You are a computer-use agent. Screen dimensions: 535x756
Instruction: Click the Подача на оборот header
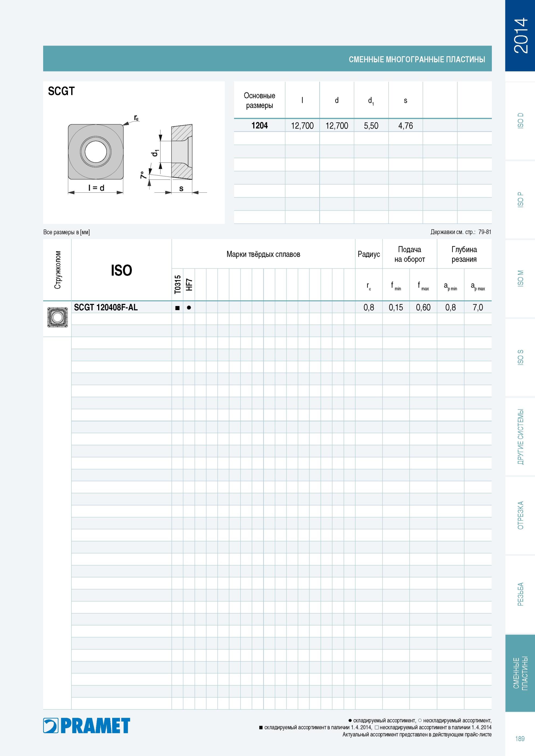point(410,254)
